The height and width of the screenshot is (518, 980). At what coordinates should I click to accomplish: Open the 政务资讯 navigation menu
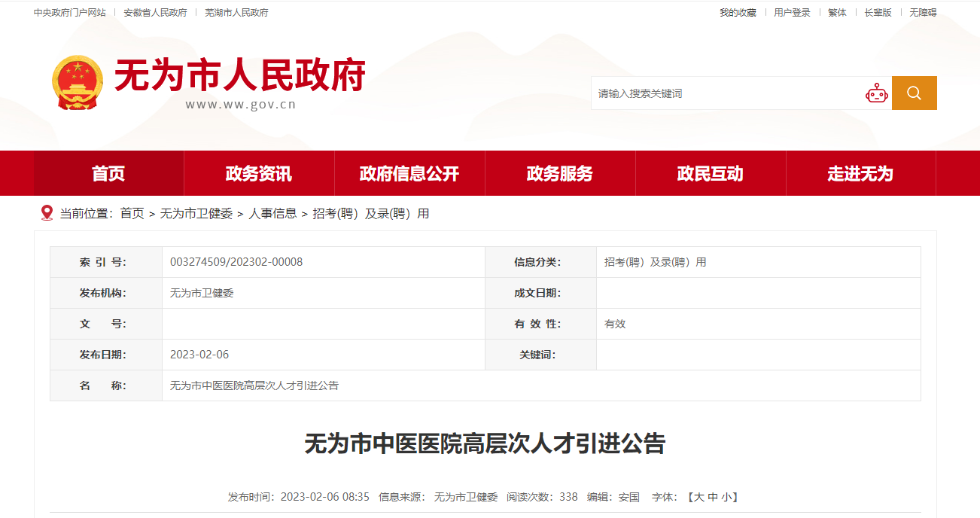pyautogui.click(x=259, y=174)
